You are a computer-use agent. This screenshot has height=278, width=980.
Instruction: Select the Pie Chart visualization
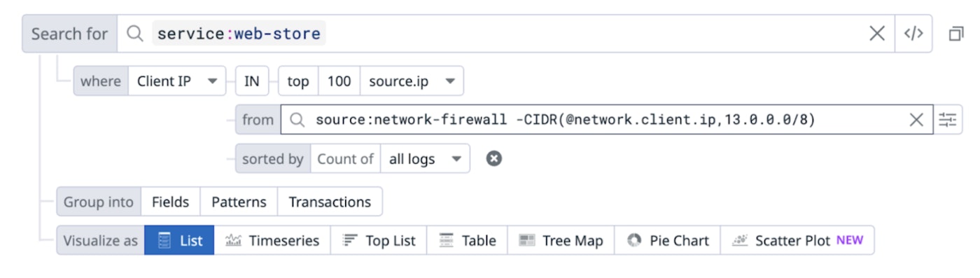pos(667,240)
